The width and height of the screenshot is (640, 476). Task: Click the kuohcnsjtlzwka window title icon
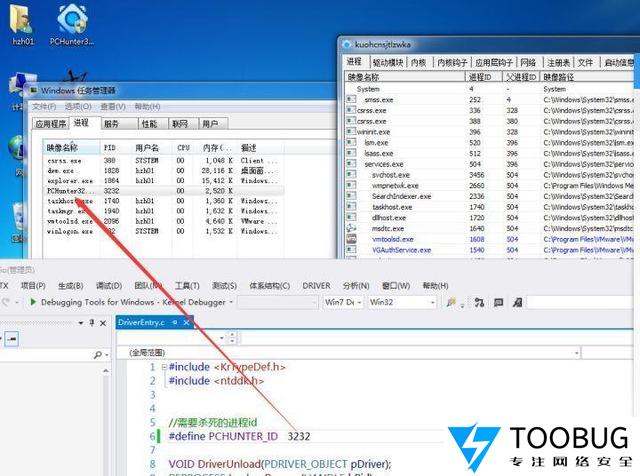[347, 44]
